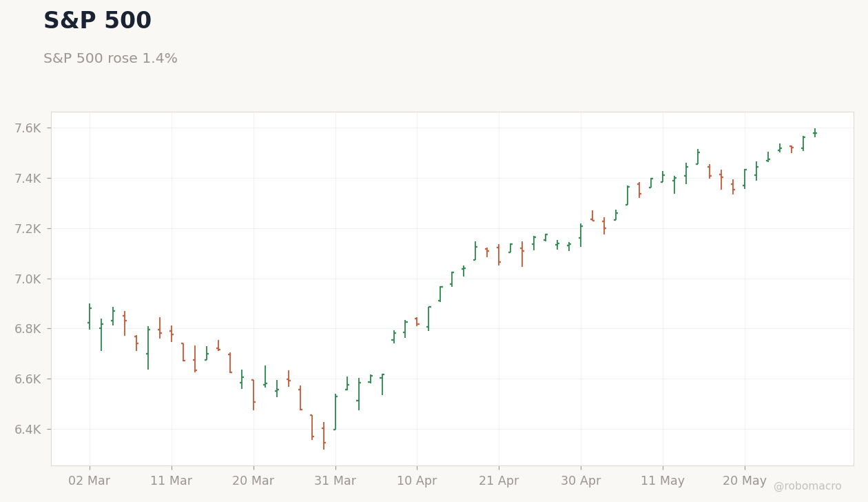Click the 20 Mar x-axis label
Image resolution: width=868 pixels, height=502 pixels.
click(253, 481)
